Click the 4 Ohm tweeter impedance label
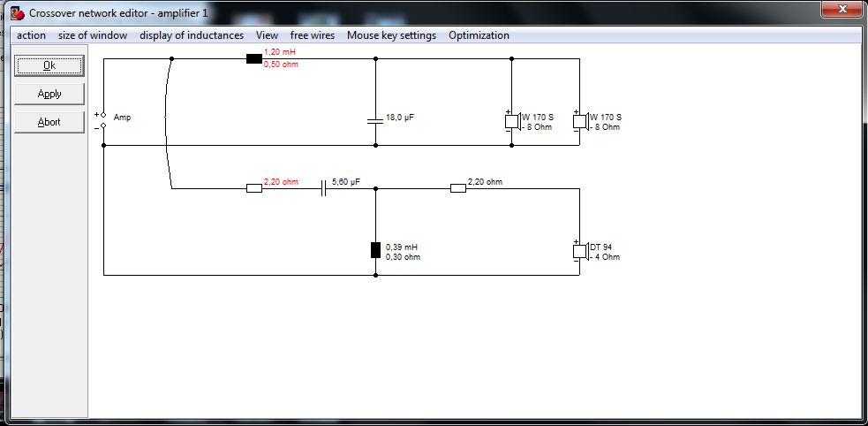Viewport: 868px width, 426px height. point(607,257)
